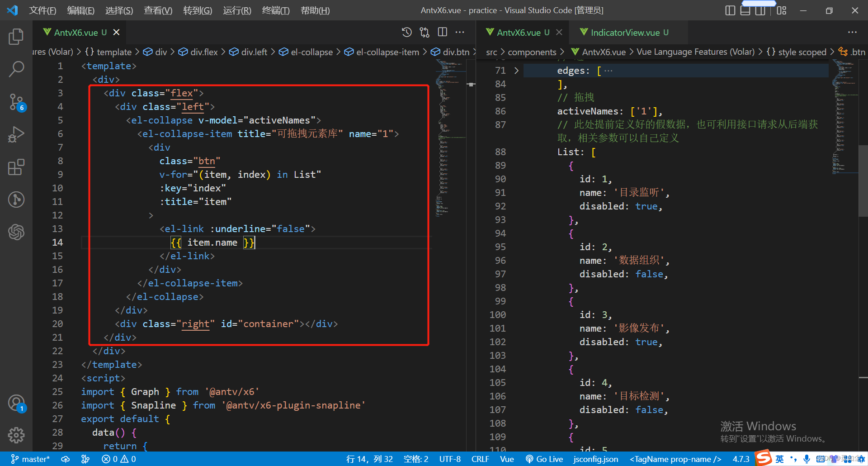Open Vue Language Features (Volar) breadcrumb in right editor
The image size is (868, 466).
coord(696,52)
